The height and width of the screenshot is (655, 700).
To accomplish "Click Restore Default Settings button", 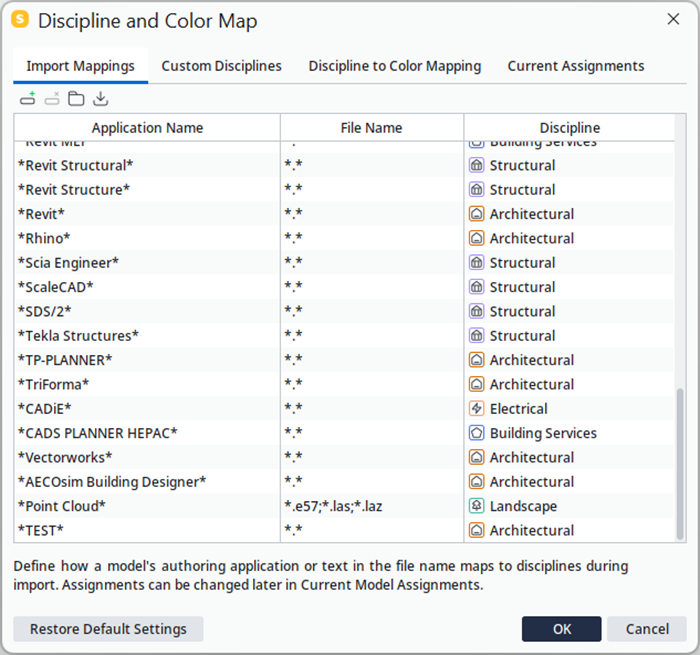I will point(108,629).
